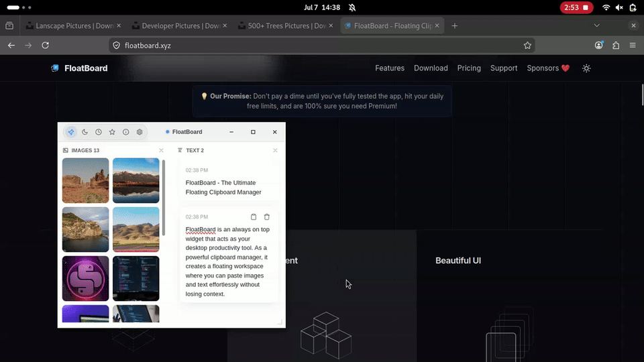Close the IMAGES 13 panel
The width and height of the screenshot is (644, 362).
click(x=161, y=150)
